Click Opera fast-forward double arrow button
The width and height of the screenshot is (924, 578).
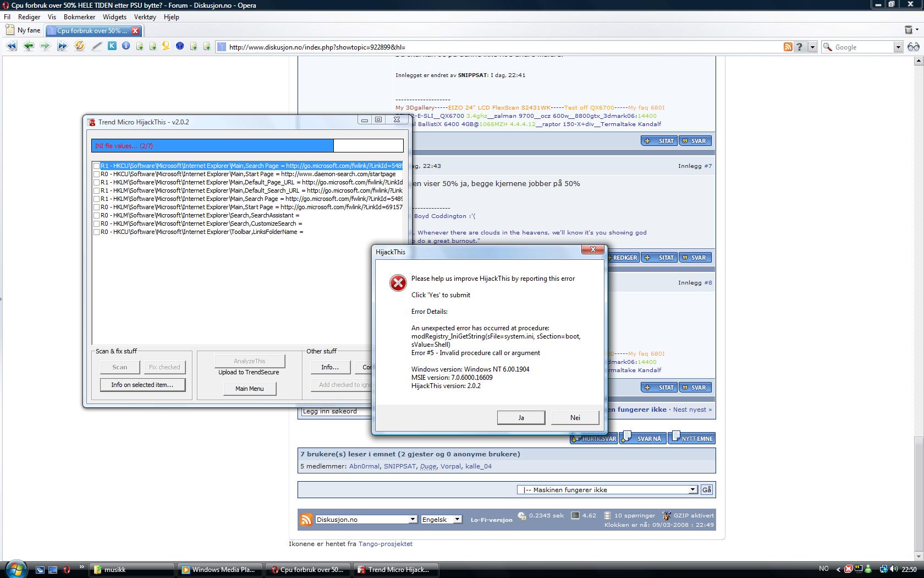pyautogui.click(x=62, y=46)
